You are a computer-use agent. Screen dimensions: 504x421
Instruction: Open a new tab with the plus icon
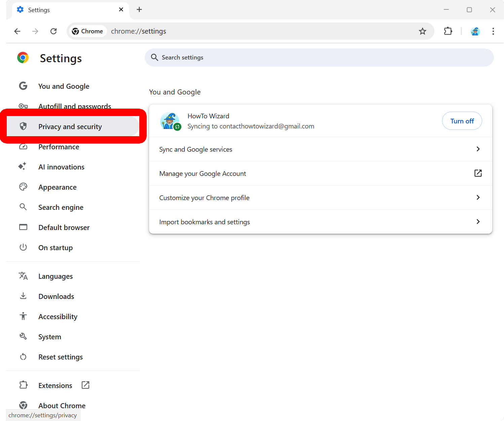(x=139, y=9)
